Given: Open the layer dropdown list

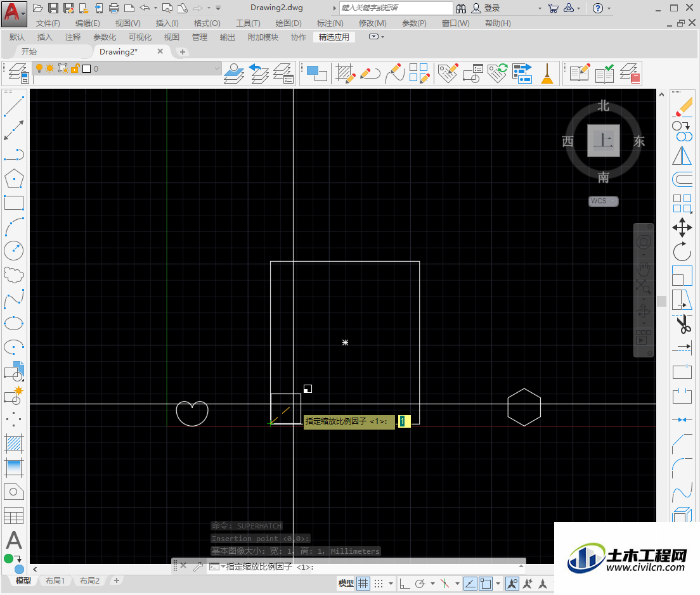Looking at the screenshot, I should (x=216, y=68).
